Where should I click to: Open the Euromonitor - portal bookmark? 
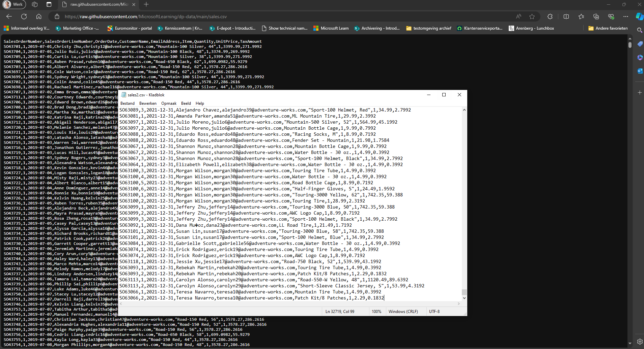click(130, 28)
